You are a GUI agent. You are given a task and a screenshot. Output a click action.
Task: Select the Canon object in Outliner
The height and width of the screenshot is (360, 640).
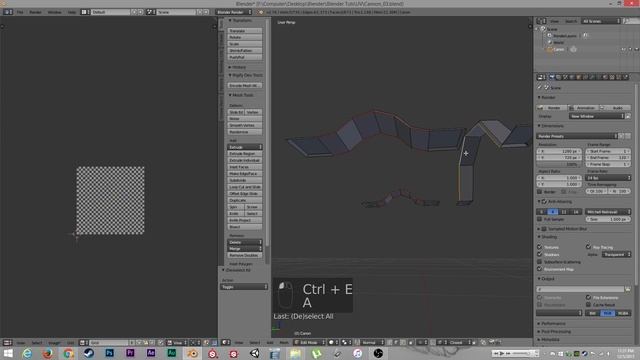click(559, 50)
